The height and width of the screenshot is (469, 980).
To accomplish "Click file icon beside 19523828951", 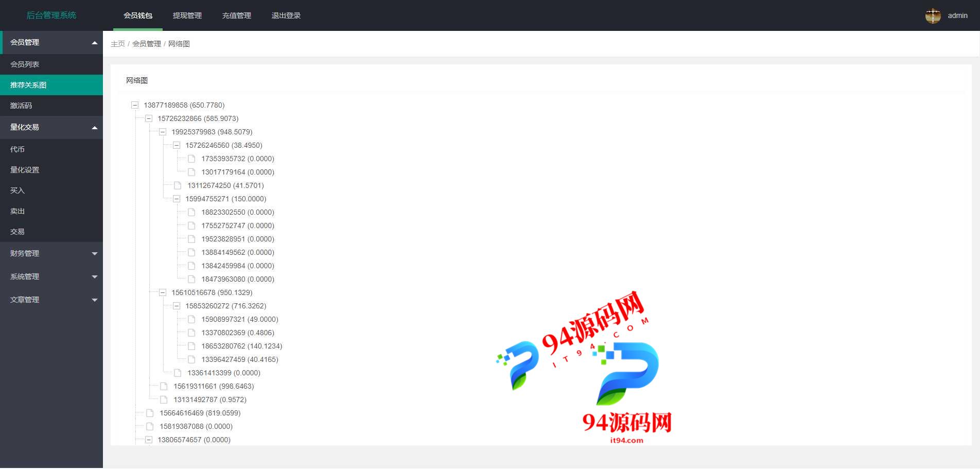I will 191,239.
